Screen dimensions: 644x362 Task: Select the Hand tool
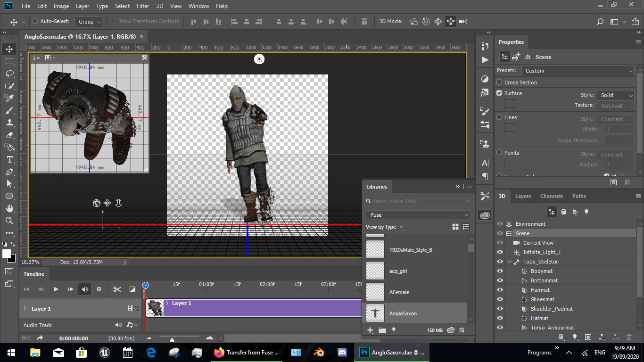click(9, 208)
